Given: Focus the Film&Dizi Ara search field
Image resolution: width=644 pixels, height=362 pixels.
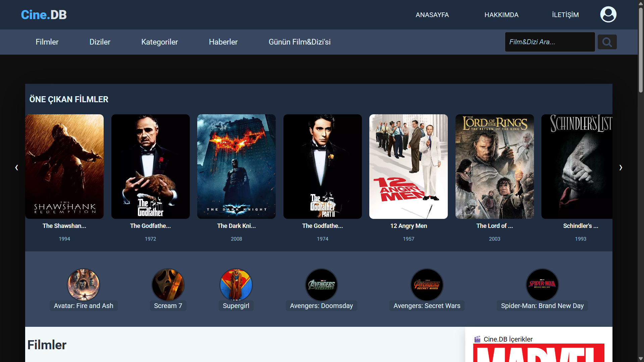Looking at the screenshot, I should pos(549,42).
